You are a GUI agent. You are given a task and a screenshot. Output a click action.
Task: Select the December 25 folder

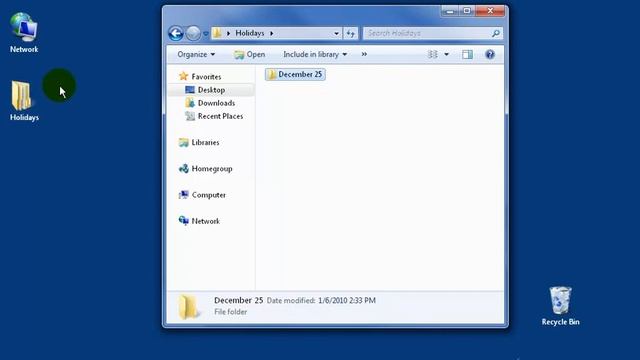pos(295,74)
